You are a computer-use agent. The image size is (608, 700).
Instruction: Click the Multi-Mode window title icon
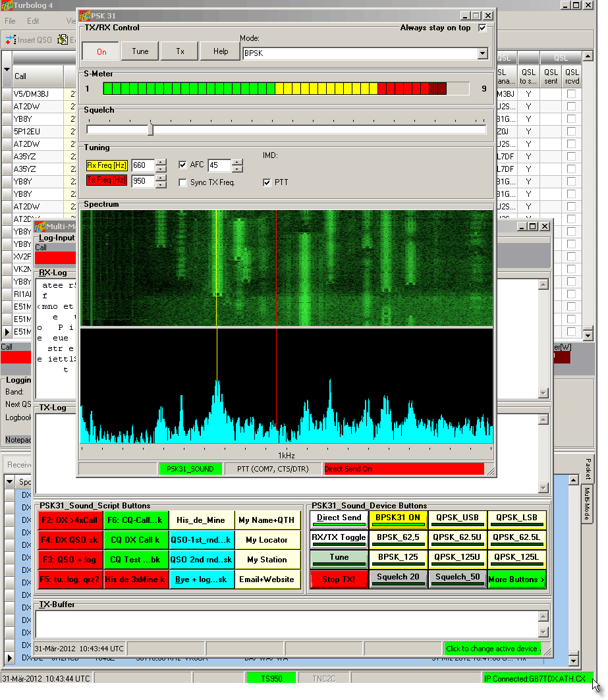point(40,227)
